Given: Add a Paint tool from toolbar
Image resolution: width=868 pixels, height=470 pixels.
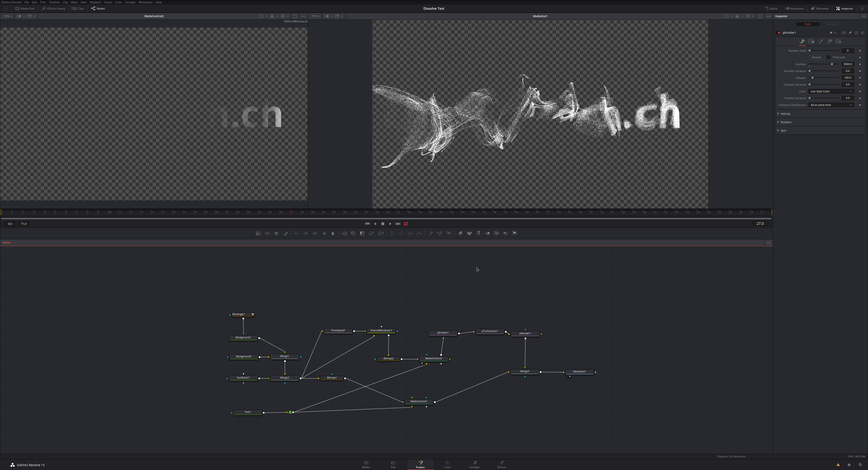Looking at the screenshot, I should pyautogui.click(x=285, y=233).
